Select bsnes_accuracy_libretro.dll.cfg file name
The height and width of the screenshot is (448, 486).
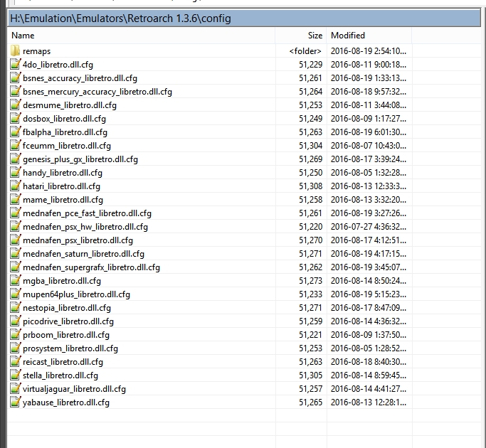click(80, 78)
